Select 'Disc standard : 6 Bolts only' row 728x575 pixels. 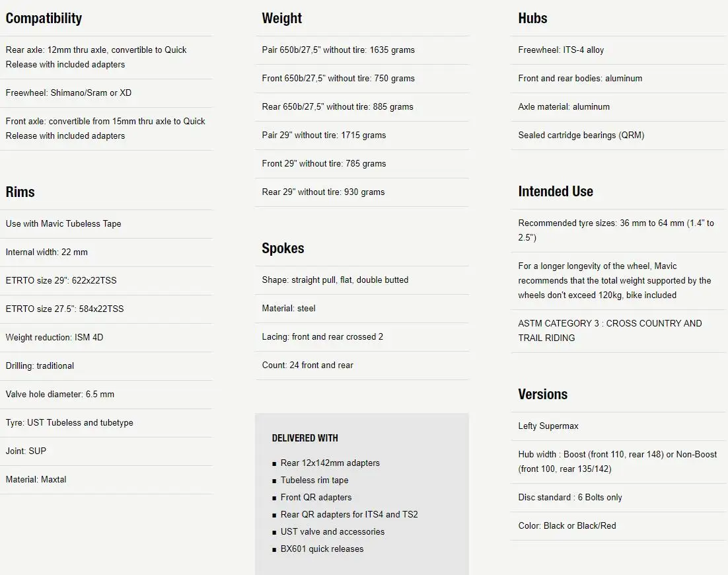coord(618,498)
